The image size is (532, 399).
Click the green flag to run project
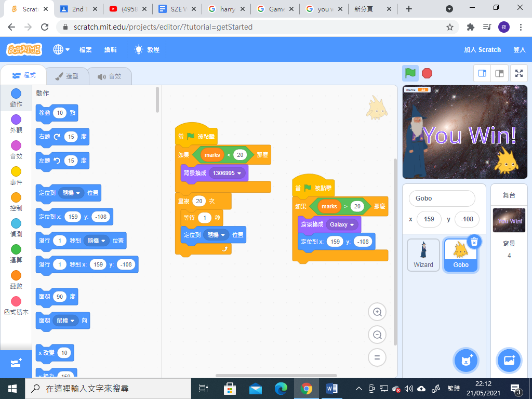[410, 73]
